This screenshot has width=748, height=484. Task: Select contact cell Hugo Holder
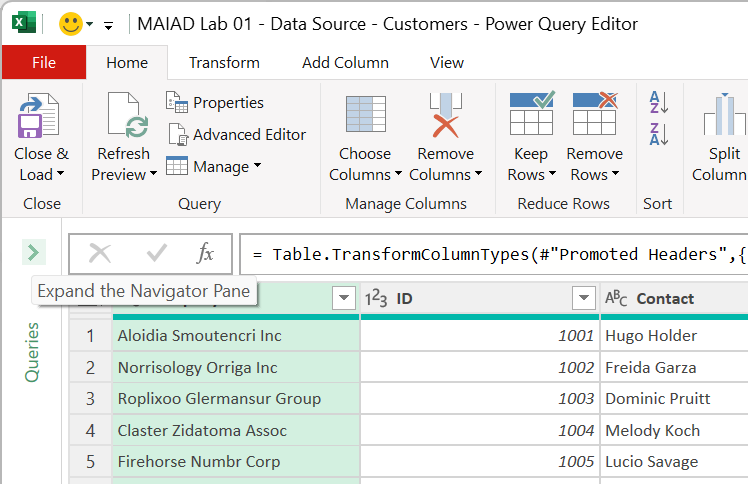click(674, 336)
